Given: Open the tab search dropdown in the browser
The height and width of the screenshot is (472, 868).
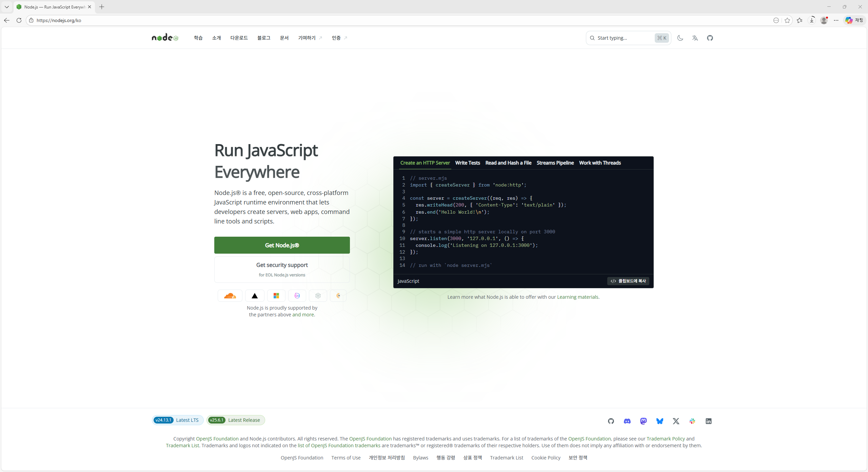Looking at the screenshot, I should [x=6, y=7].
